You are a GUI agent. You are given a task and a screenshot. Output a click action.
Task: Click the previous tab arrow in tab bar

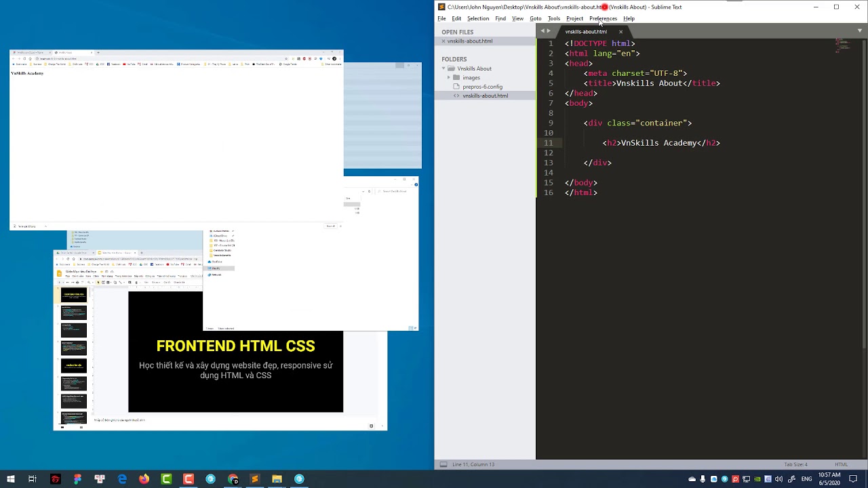[x=542, y=31]
